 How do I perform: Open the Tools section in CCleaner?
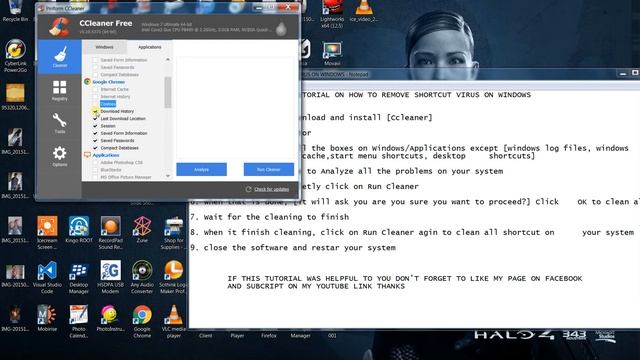[x=60, y=123]
